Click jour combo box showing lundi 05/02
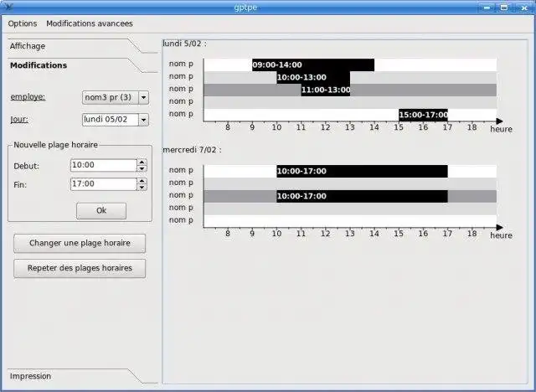 coord(116,120)
